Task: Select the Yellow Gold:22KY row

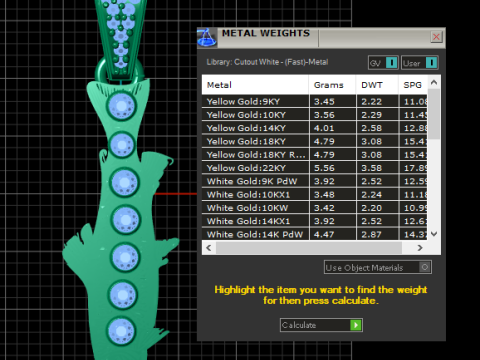Action: [314, 168]
